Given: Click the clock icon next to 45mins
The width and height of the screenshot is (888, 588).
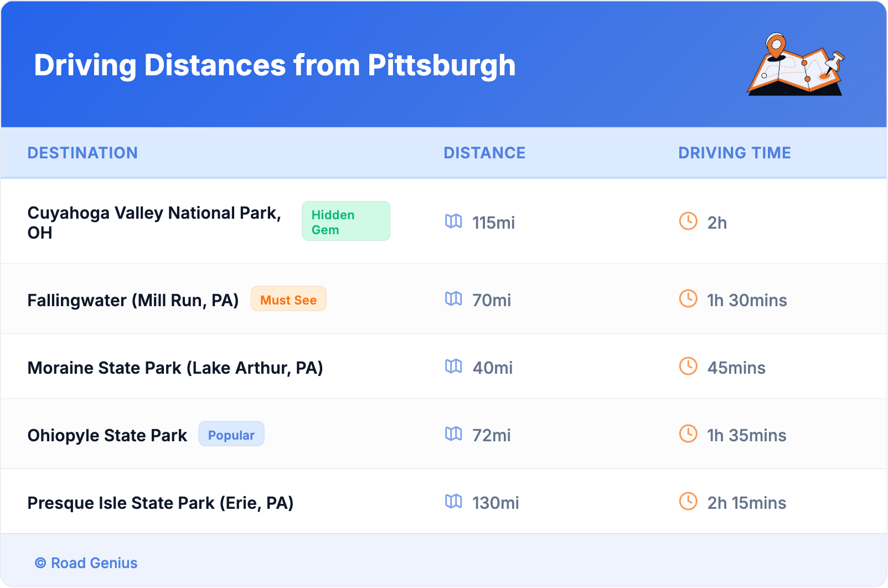Looking at the screenshot, I should (688, 366).
